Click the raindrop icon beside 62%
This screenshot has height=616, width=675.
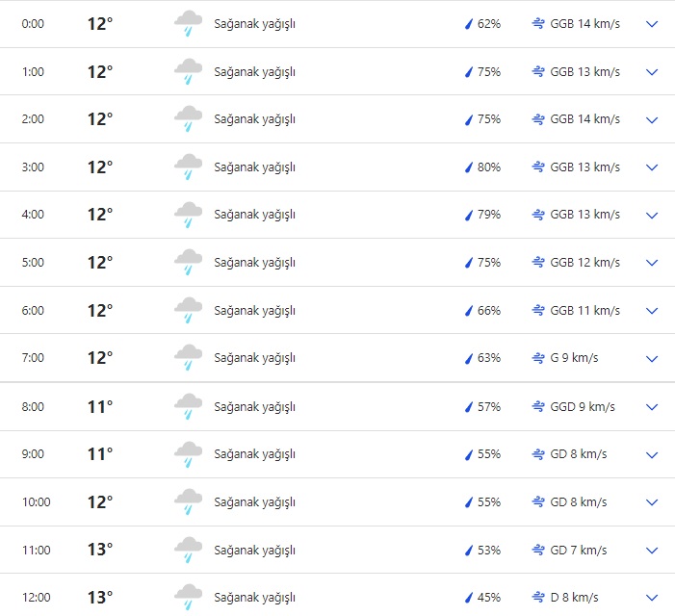pyautogui.click(x=469, y=24)
